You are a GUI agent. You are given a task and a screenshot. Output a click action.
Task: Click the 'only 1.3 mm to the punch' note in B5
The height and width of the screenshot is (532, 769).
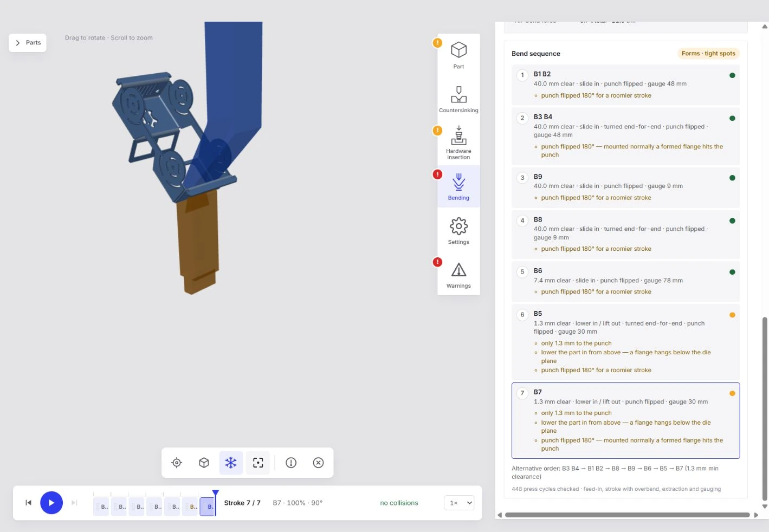pos(576,343)
